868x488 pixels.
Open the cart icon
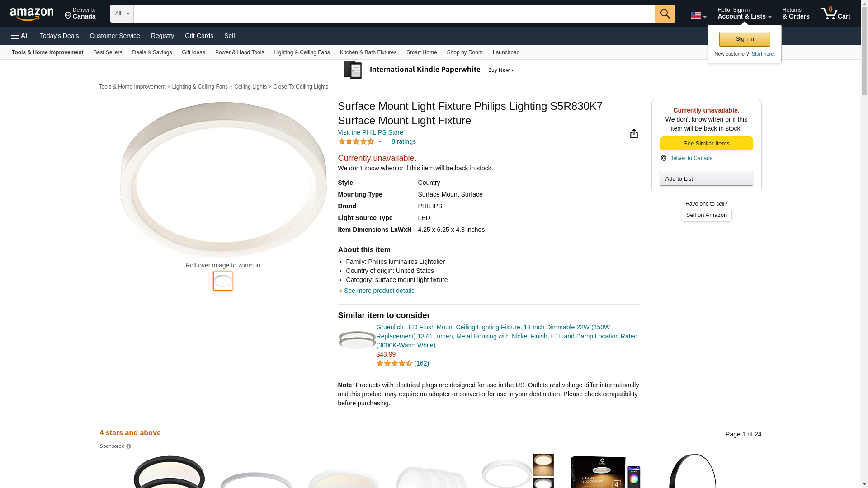(x=835, y=14)
